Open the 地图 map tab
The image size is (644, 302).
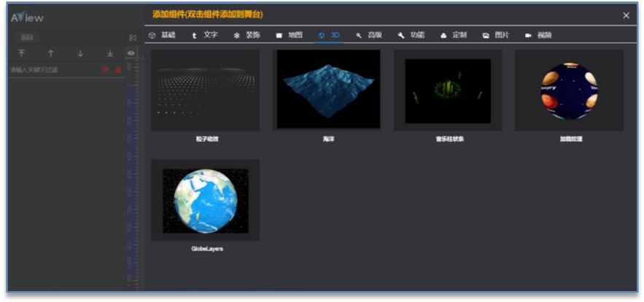pyautogui.click(x=289, y=35)
